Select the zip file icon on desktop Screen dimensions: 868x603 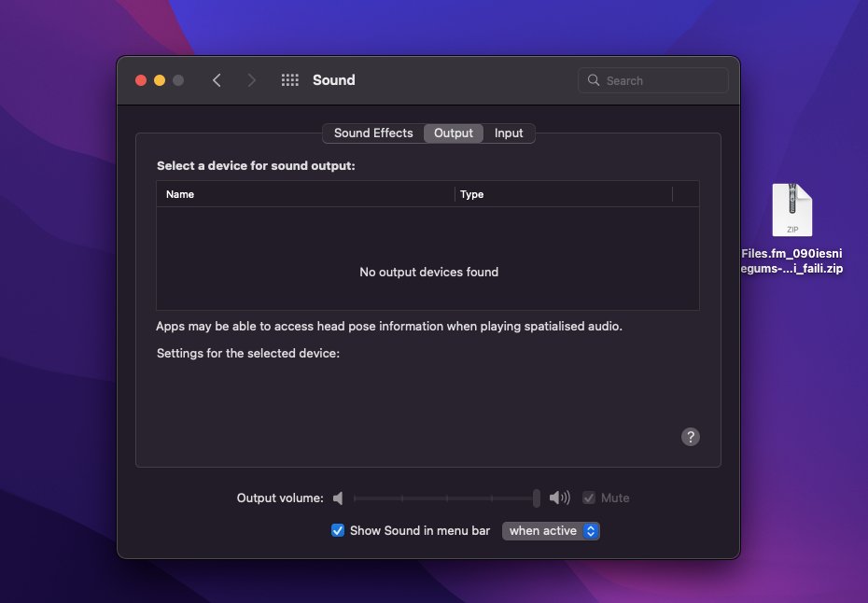coord(792,210)
